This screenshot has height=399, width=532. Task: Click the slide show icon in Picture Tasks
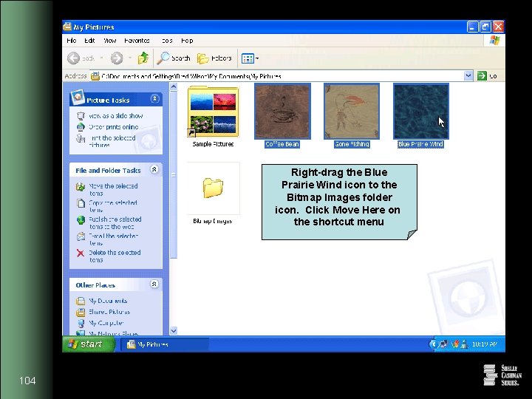click(x=81, y=116)
